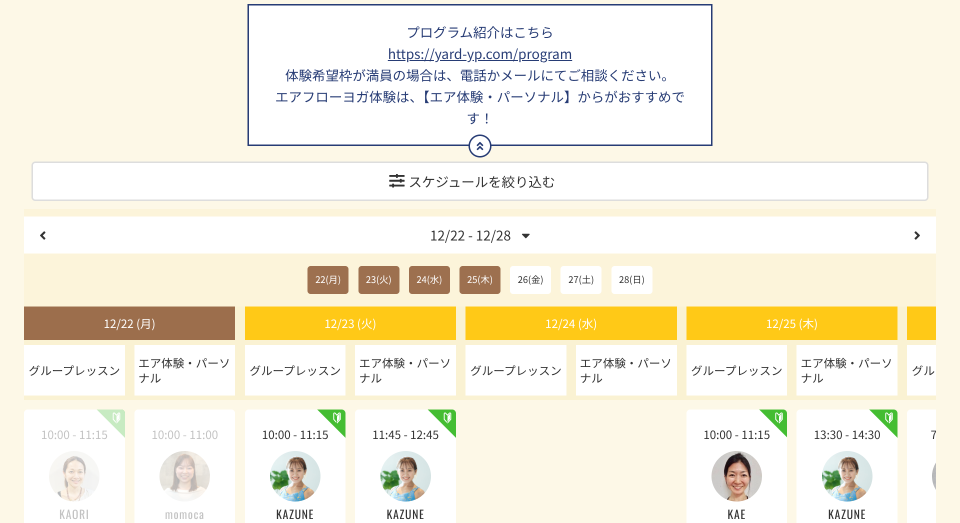The image size is (960, 523).
Task: Open the yard-yp.com program link
Action: 480,54
